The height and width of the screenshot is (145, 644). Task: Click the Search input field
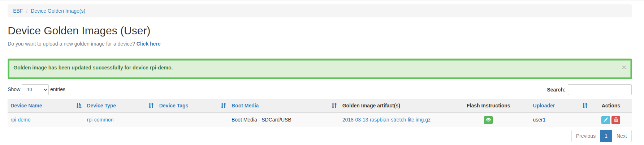point(600,90)
